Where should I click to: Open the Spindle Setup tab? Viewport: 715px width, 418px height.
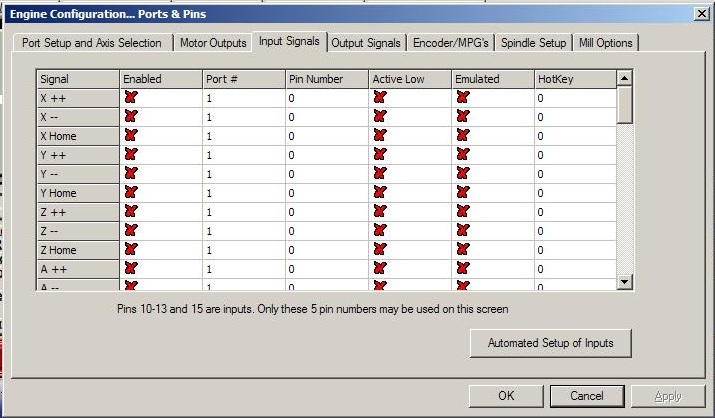pos(533,43)
